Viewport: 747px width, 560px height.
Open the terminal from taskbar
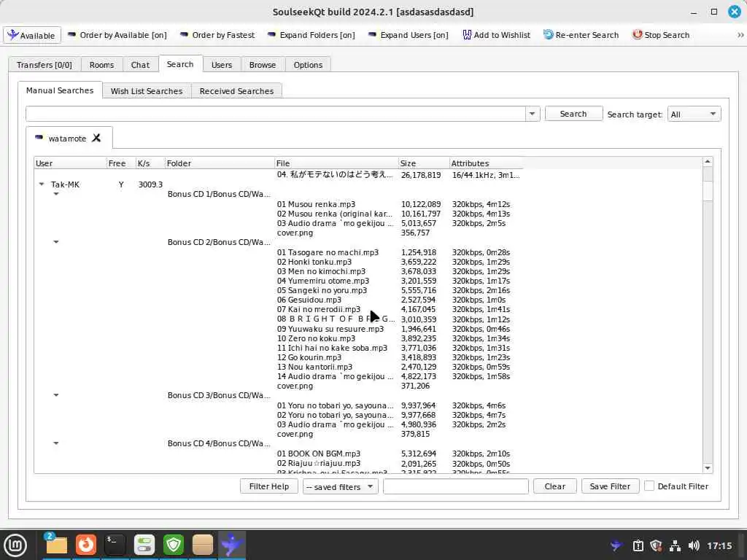pyautogui.click(x=115, y=545)
